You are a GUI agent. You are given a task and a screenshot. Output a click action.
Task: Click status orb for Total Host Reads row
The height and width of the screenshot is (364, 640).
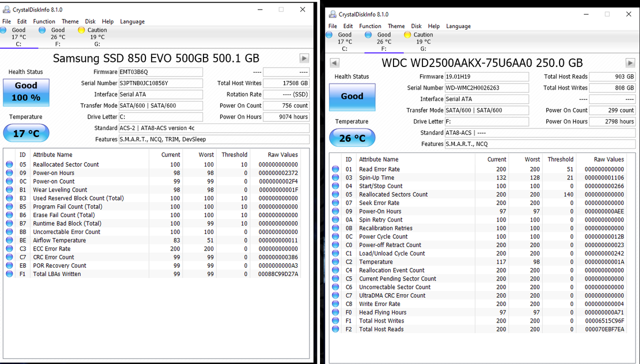335,329
